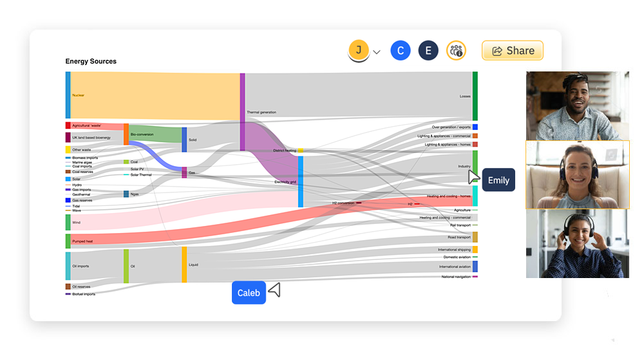The width and height of the screenshot is (644, 354).
Task: Click the yellow J user avatar
Action: (x=359, y=50)
